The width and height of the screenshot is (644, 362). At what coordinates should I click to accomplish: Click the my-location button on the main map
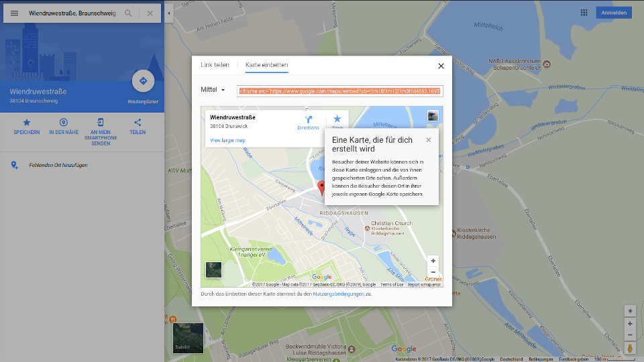click(x=630, y=311)
